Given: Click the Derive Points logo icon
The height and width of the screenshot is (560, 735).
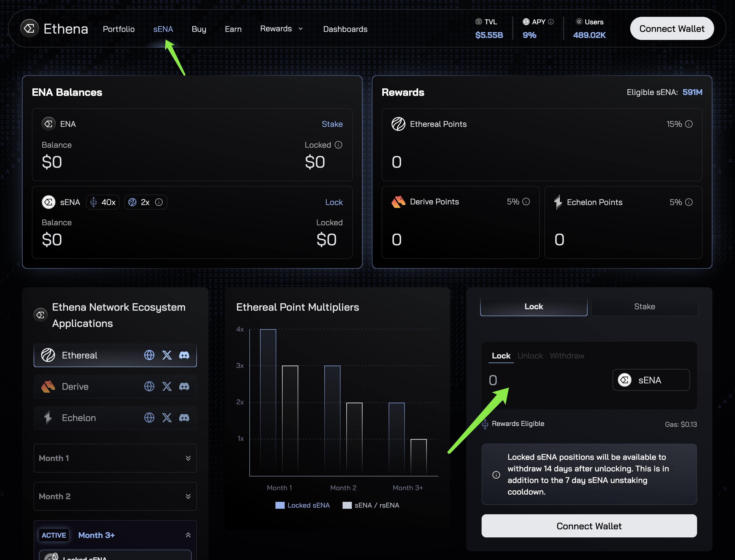Looking at the screenshot, I should click(x=398, y=202).
